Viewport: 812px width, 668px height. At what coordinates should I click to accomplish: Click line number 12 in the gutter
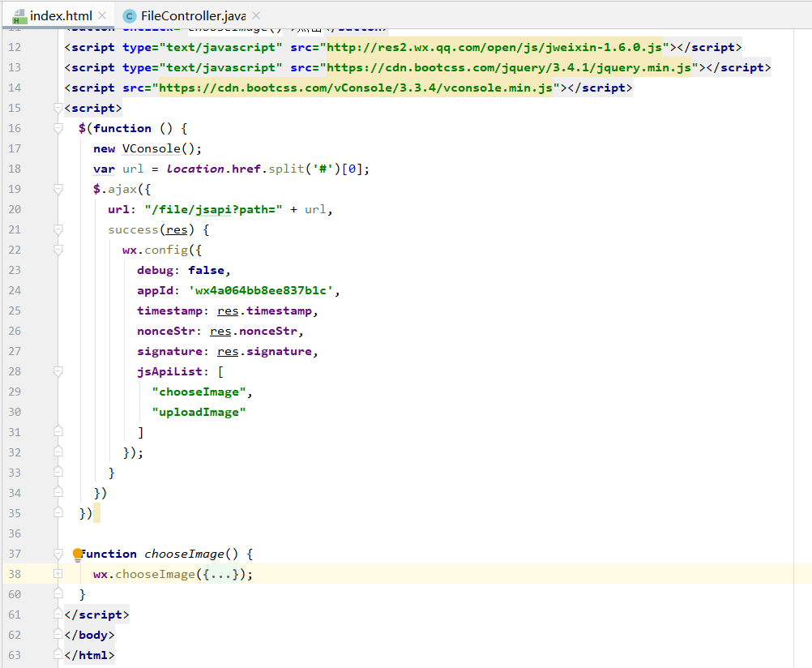(x=15, y=47)
